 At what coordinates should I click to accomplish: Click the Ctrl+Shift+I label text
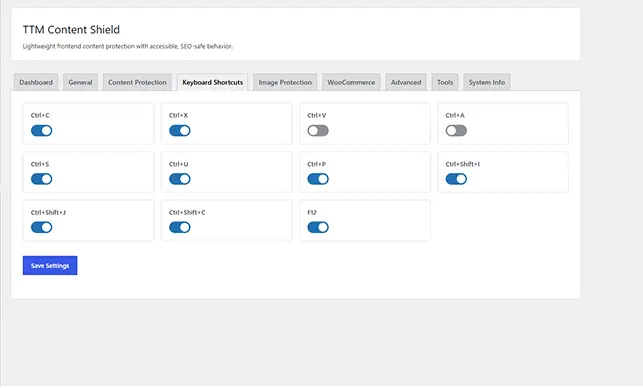click(463, 164)
